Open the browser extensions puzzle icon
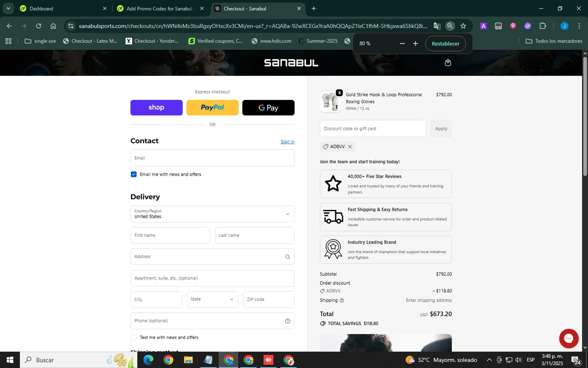 coord(543,26)
